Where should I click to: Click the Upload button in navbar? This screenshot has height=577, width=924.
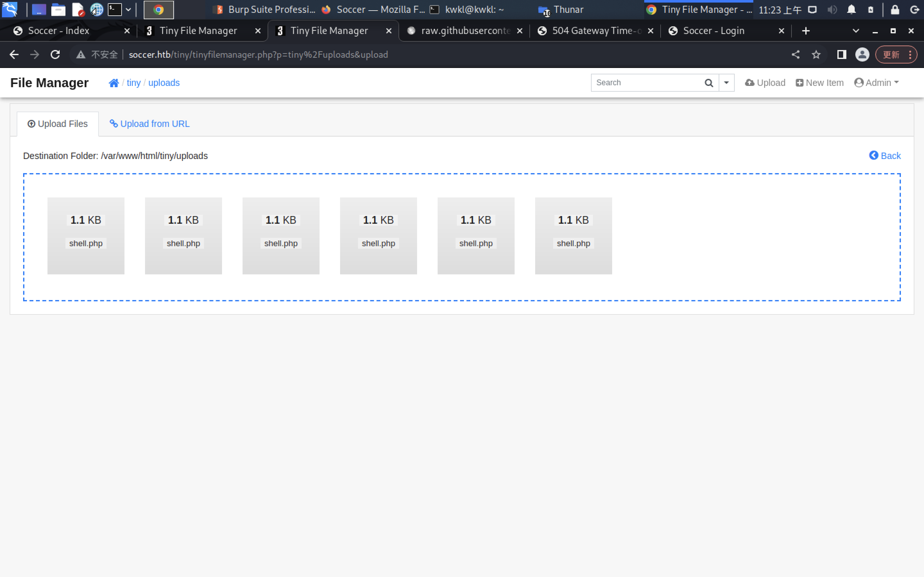pyautogui.click(x=765, y=83)
